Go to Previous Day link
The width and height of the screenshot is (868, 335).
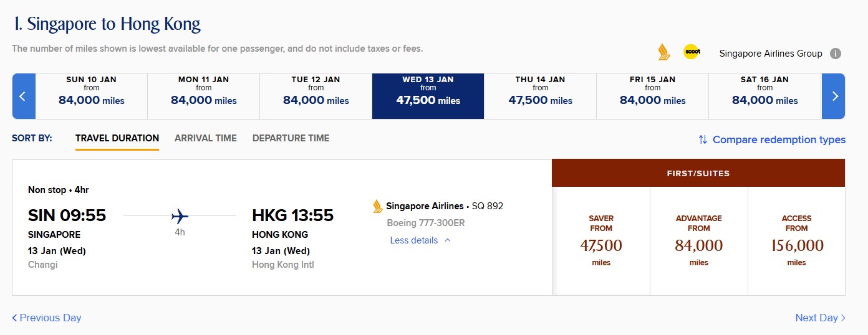47,318
